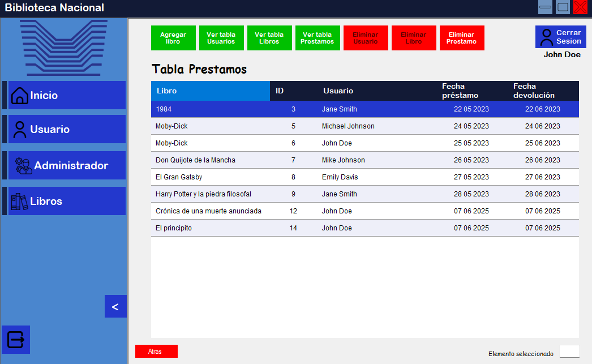The height and width of the screenshot is (364, 592).
Task: Open the Usuario section label
Action: click(x=50, y=129)
